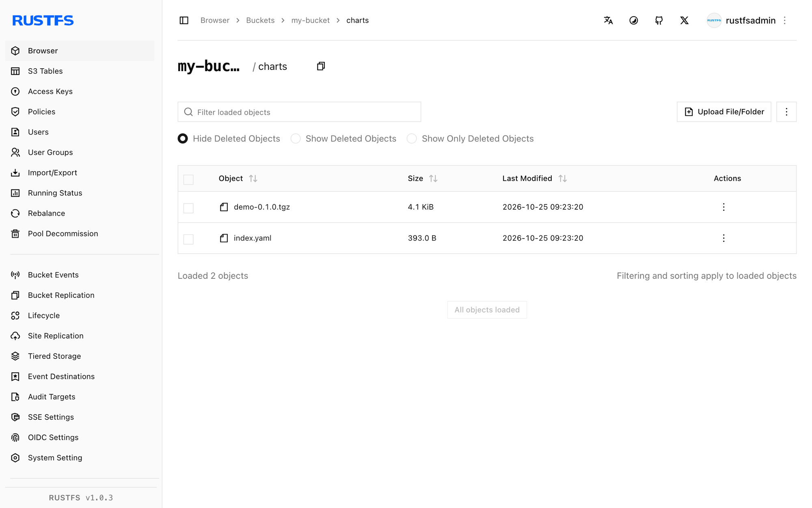Screen dimensions: 812x508
Task: Check the select-all header checkbox
Action: coord(188,179)
